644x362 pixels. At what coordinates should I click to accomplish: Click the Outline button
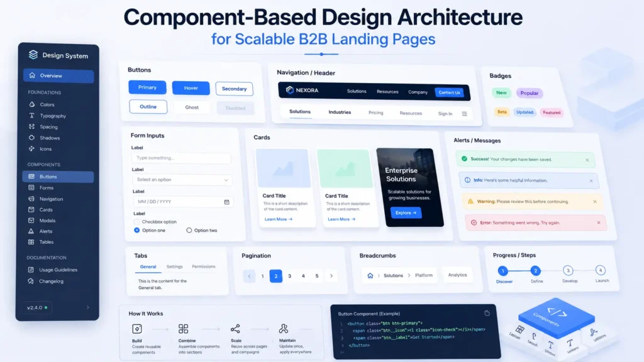pos(148,107)
